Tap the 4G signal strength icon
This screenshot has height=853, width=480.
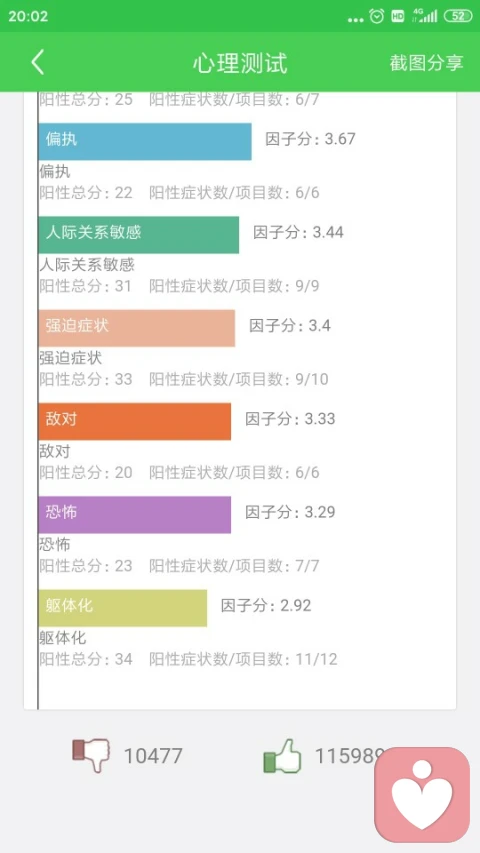point(425,15)
